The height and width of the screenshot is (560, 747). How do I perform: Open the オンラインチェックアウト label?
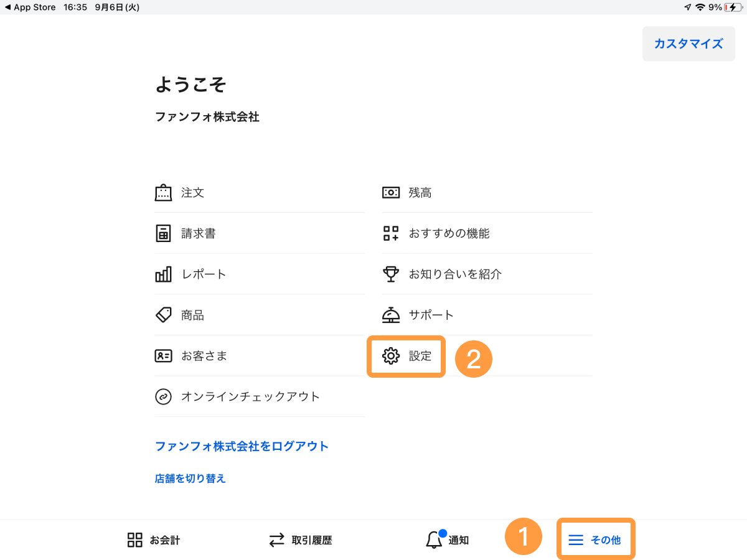pos(250,396)
